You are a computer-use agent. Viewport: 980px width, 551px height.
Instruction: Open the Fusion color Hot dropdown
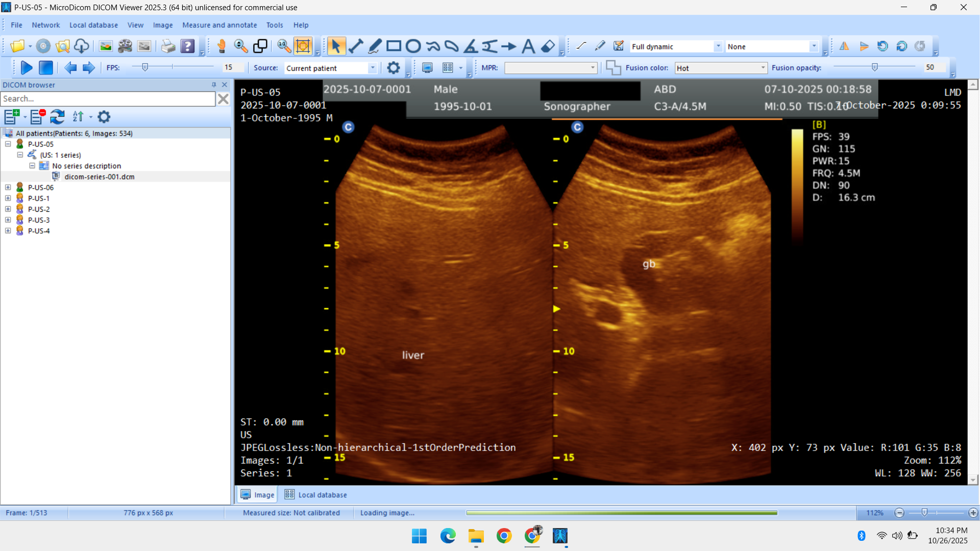(x=763, y=68)
